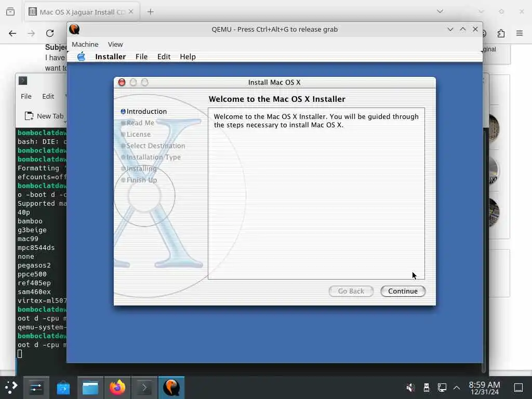
Task: Open the Help menu in Installer
Action: point(188,57)
